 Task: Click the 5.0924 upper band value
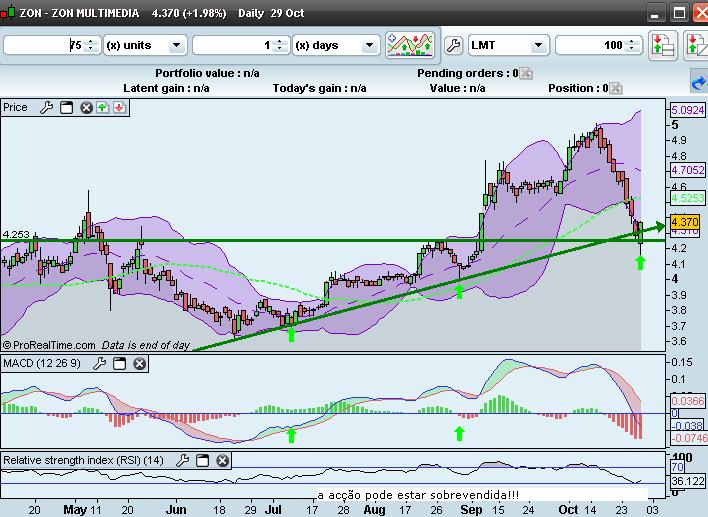(x=687, y=110)
